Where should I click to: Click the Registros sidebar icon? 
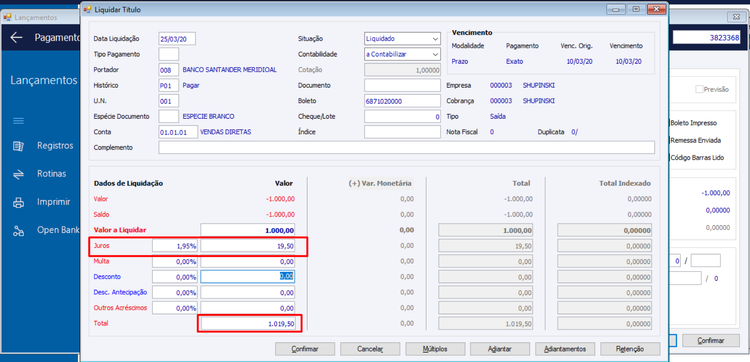[x=18, y=146]
